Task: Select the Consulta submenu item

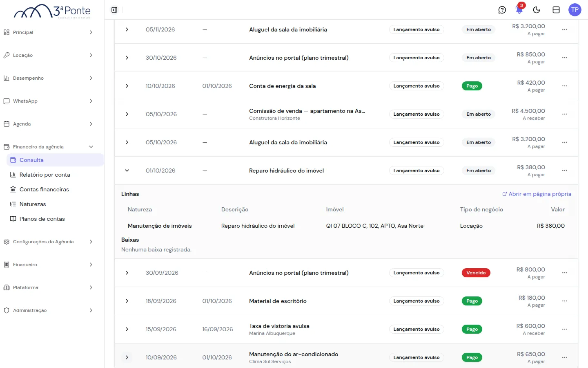Action: 55,160
